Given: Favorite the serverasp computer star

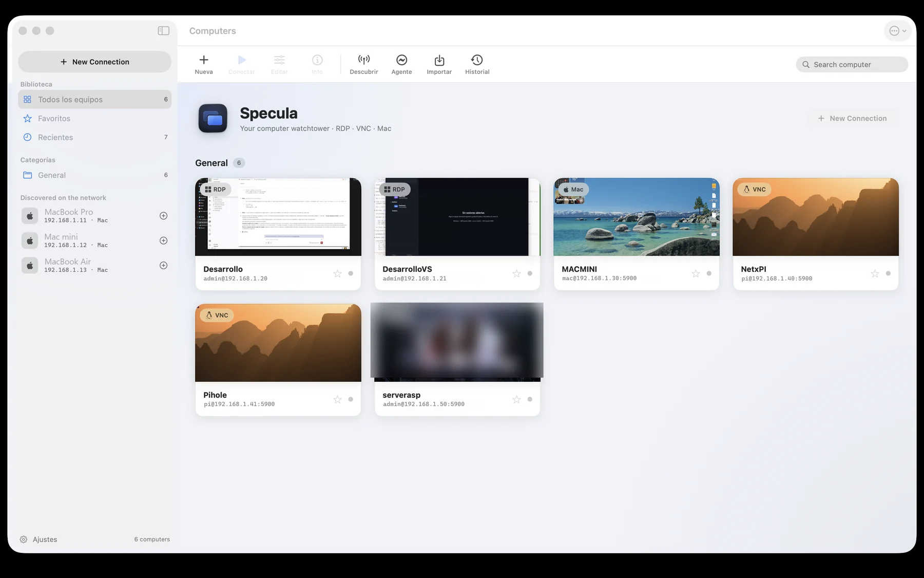Looking at the screenshot, I should coord(516,399).
